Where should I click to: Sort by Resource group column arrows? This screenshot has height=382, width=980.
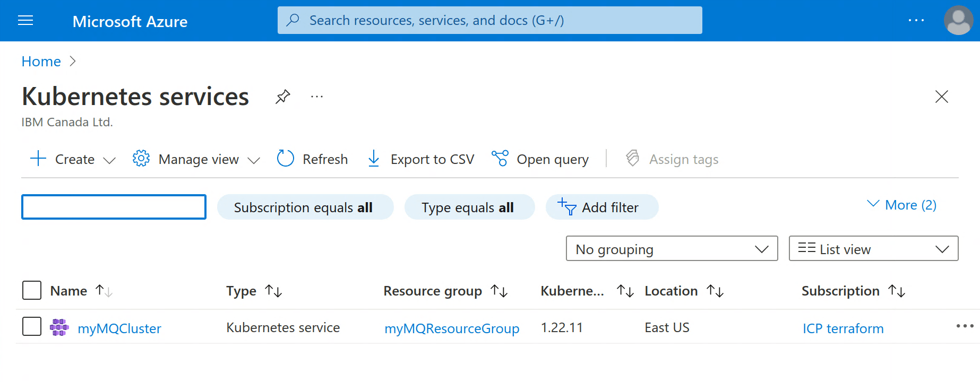coord(499,291)
